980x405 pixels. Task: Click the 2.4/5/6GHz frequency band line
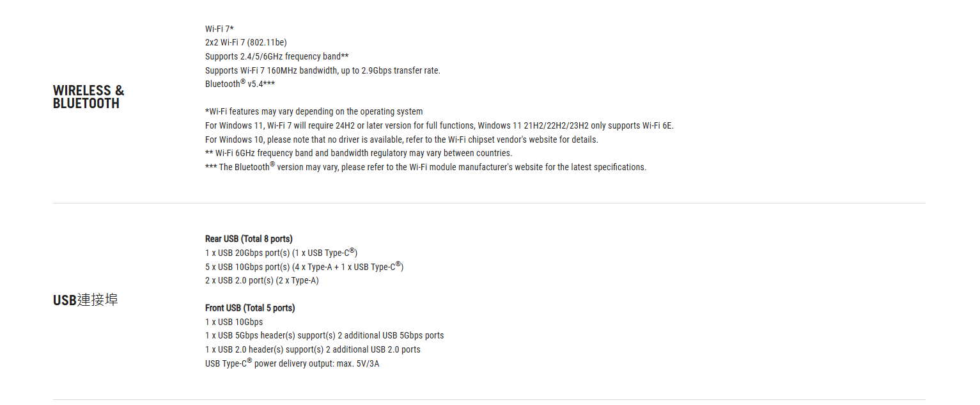pyautogui.click(x=277, y=56)
